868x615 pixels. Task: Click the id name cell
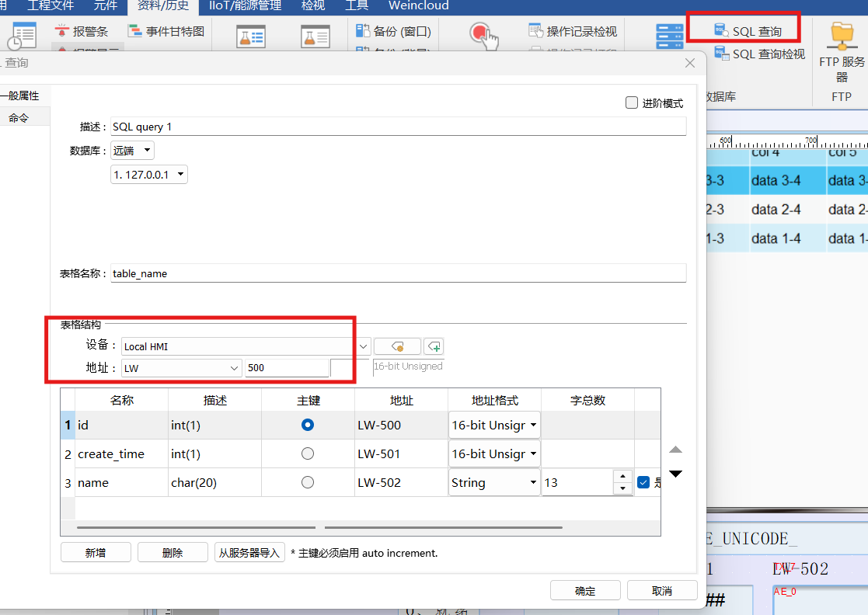pos(122,425)
